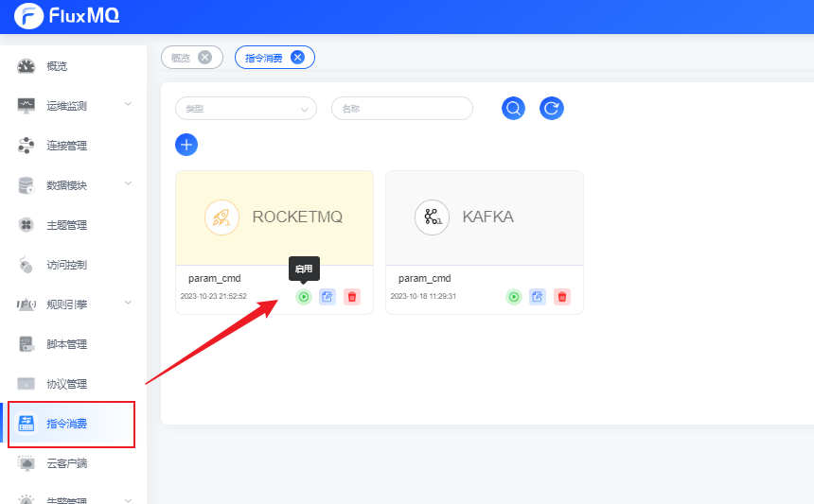814x504 pixels.
Task: Delete the ROCKETMQ param_cmd consumer
Action: tap(352, 297)
